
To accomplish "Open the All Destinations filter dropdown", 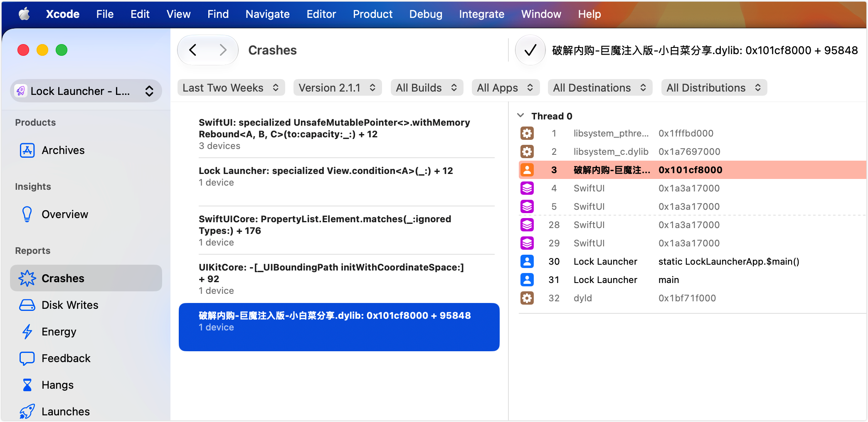I will click(x=600, y=88).
